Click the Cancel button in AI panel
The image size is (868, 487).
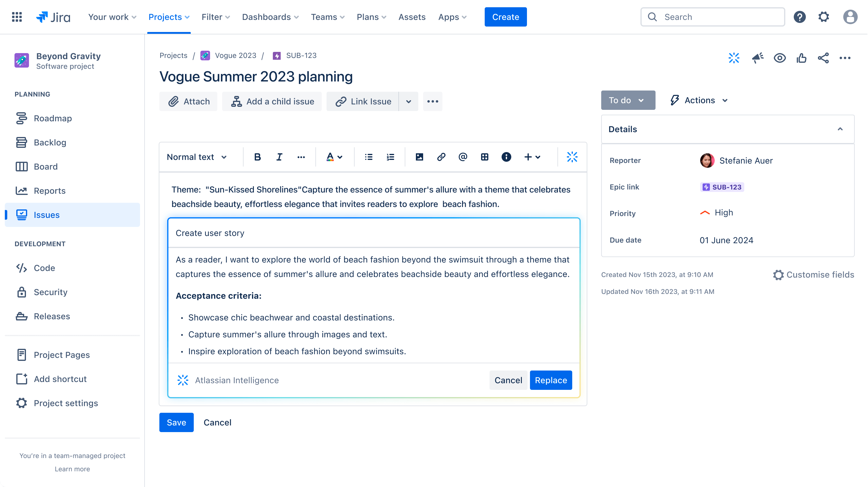point(507,380)
